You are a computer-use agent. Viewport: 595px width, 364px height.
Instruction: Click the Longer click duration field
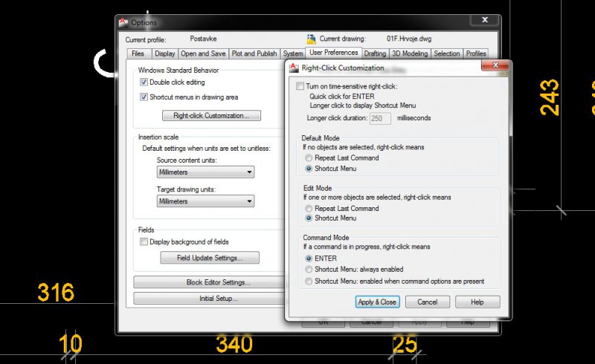point(380,118)
